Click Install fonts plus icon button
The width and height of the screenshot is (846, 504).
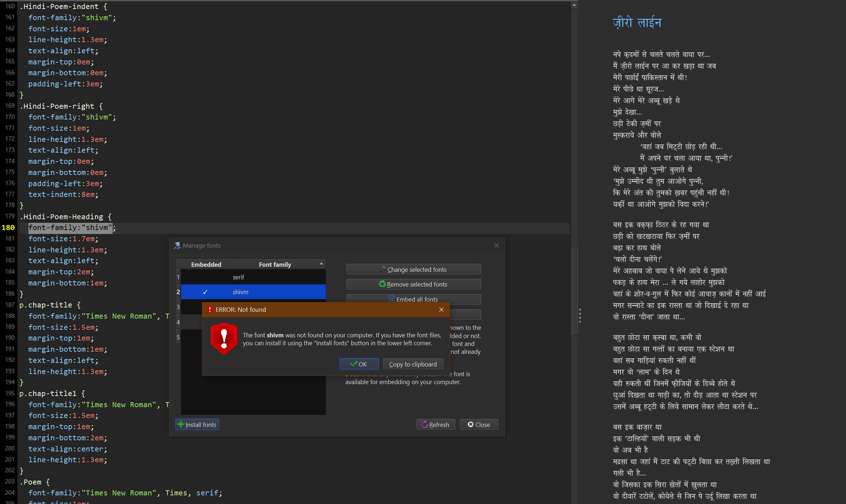click(197, 424)
